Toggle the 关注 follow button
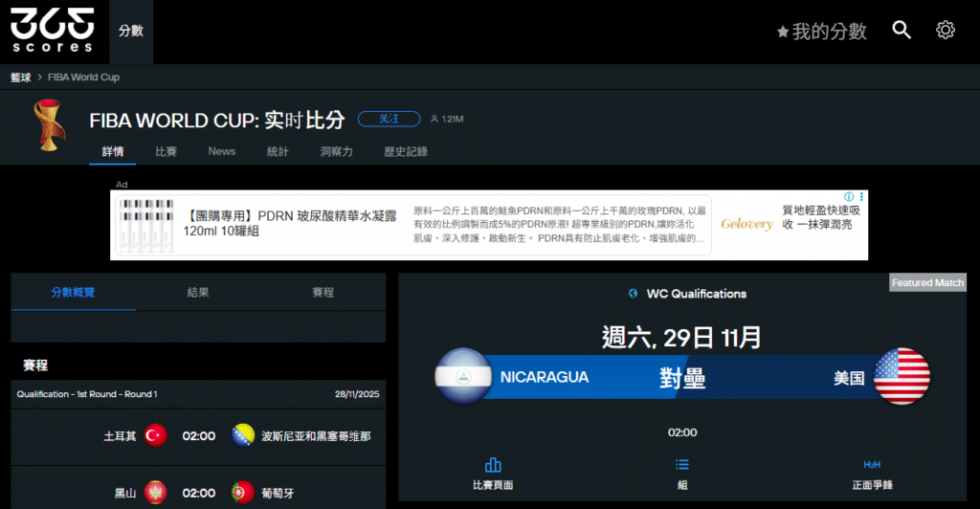This screenshot has width=980, height=509. pyautogui.click(x=389, y=119)
